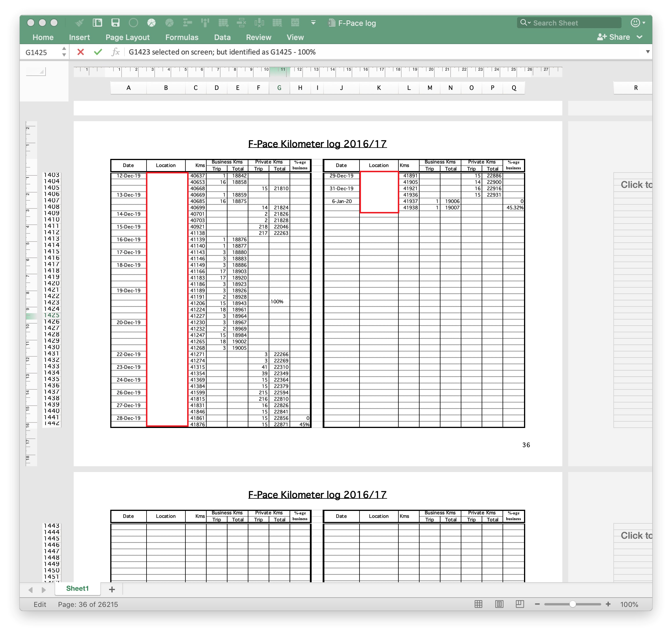Open the fx insert function button
The image size is (672, 635).
[115, 52]
